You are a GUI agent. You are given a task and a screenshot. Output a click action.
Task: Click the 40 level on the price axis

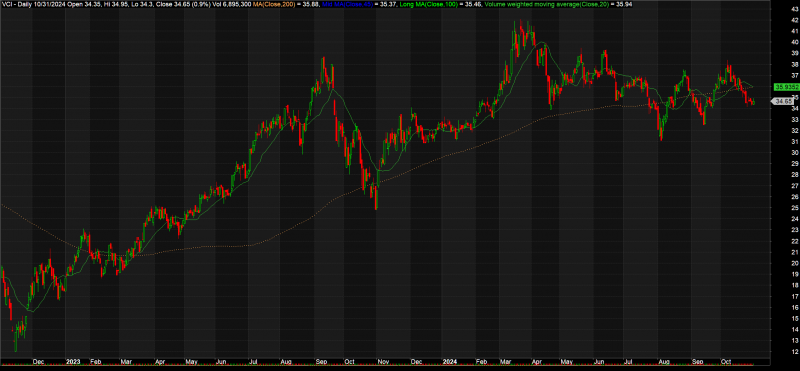coord(794,42)
